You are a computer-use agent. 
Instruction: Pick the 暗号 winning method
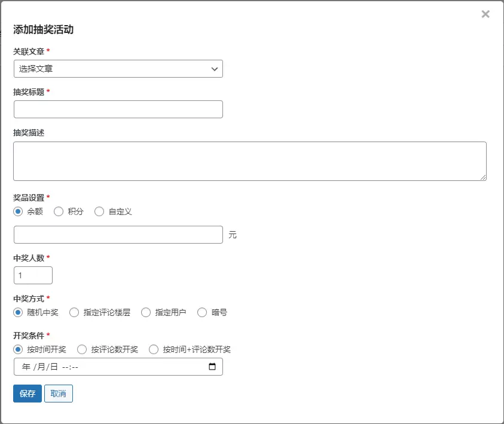tap(202, 312)
